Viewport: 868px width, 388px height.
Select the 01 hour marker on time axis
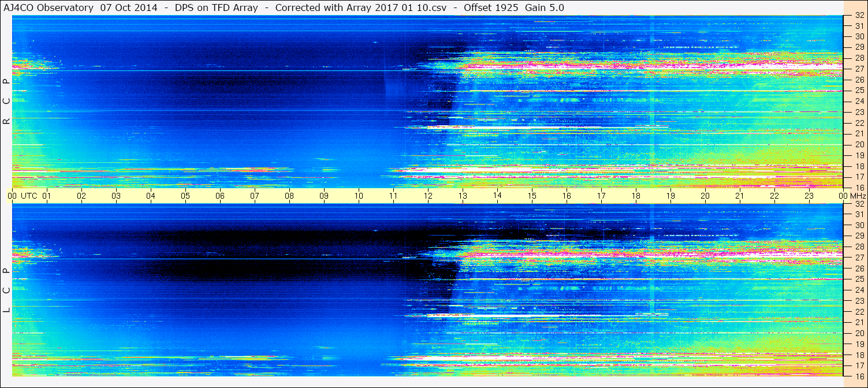[47, 196]
